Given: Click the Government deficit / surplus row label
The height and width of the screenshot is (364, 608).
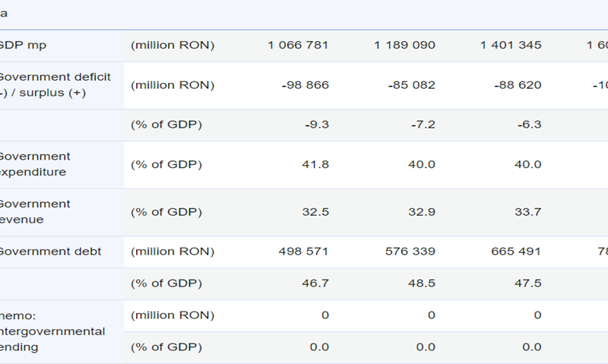Looking at the screenshot, I should [53, 84].
